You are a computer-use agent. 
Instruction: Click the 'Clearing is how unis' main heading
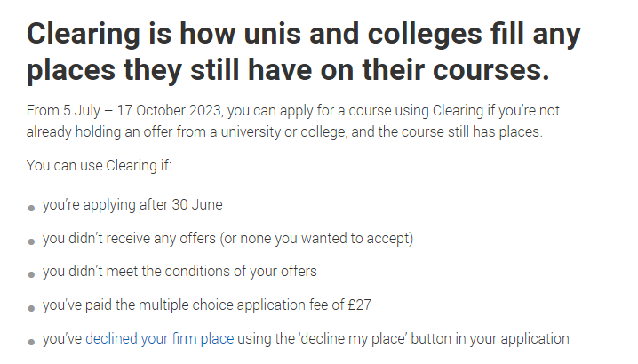[304, 34]
